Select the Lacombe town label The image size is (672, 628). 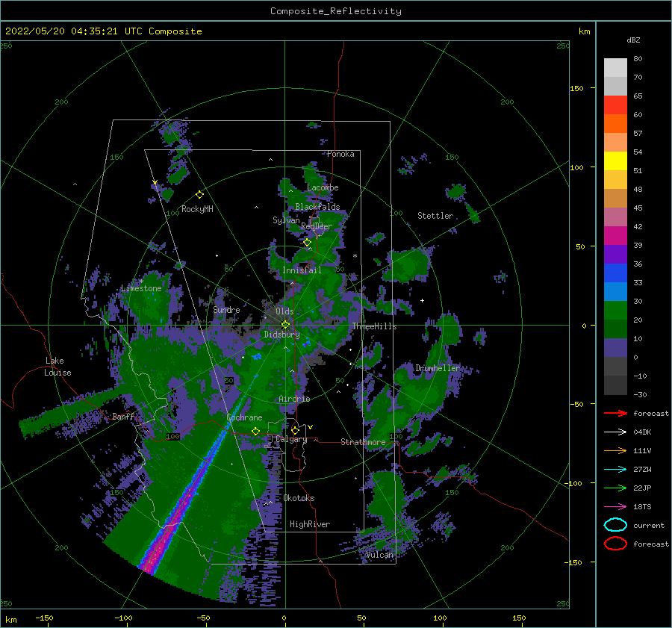(323, 187)
